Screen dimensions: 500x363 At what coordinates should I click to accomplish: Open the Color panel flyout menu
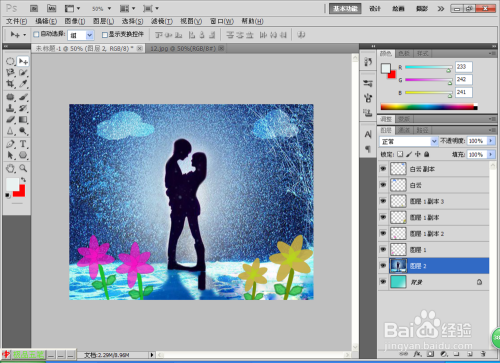(x=492, y=53)
